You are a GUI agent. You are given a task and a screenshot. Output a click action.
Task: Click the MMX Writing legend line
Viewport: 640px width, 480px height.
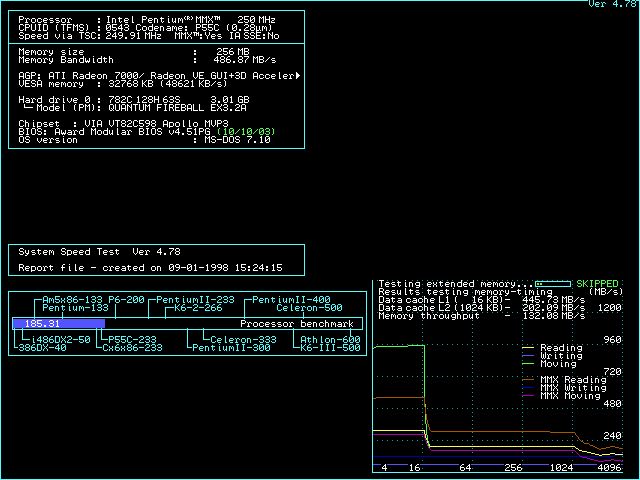click(x=530, y=388)
